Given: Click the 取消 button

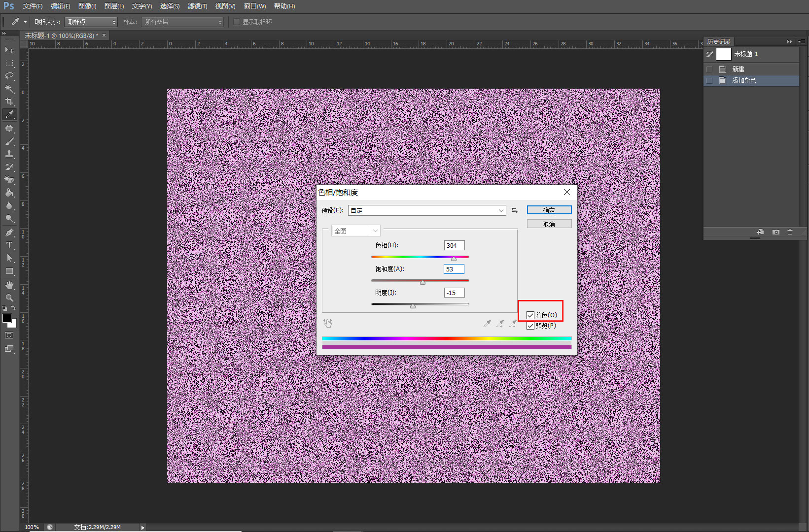Looking at the screenshot, I should [549, 224].
